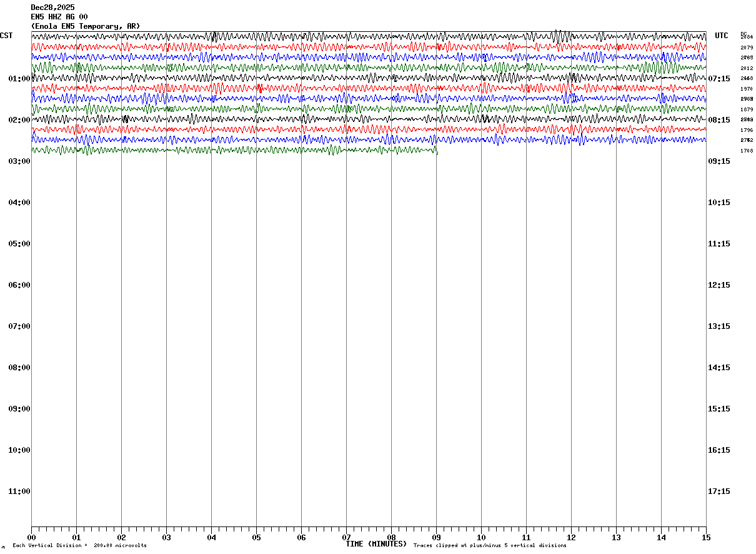Screen dimensions: 756x554
Task: Click the "06:00" CST hour label
Action: click(x=19, y=285)
